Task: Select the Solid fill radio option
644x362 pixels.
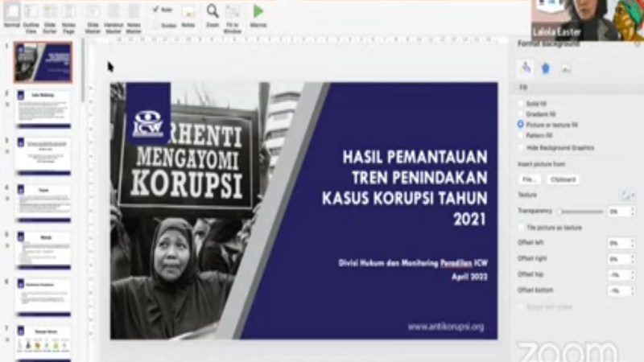Action: tap(521, 104)
